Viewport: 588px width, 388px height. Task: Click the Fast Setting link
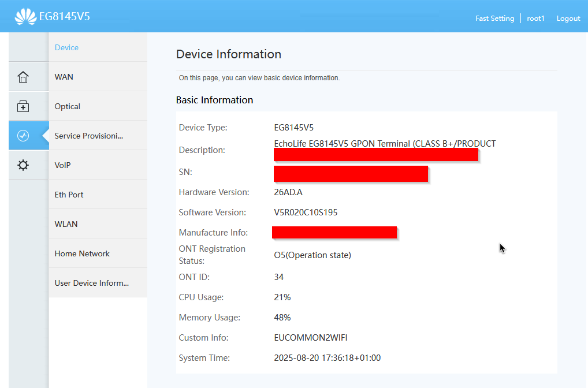[x=494, y=18]
